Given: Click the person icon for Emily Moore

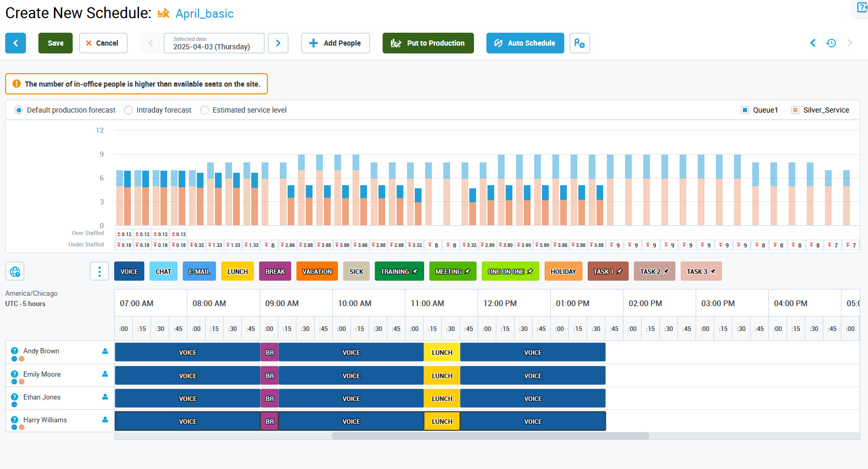Looking at the screenshot, I should 105,374.
